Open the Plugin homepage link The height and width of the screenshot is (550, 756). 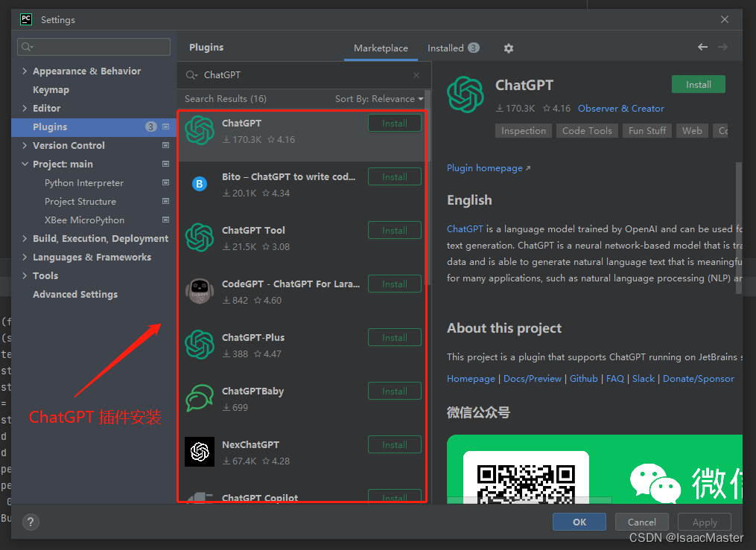[488, 168]
